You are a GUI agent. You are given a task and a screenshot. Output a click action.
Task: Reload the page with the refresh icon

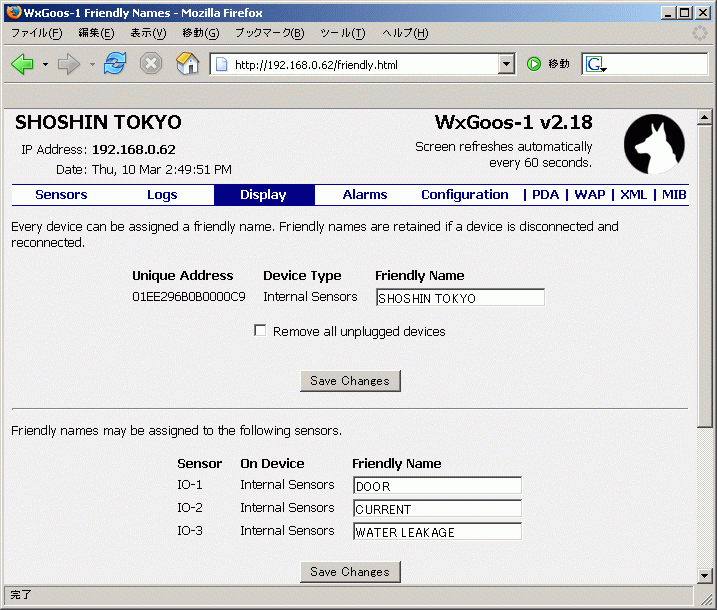coord(115,63)
